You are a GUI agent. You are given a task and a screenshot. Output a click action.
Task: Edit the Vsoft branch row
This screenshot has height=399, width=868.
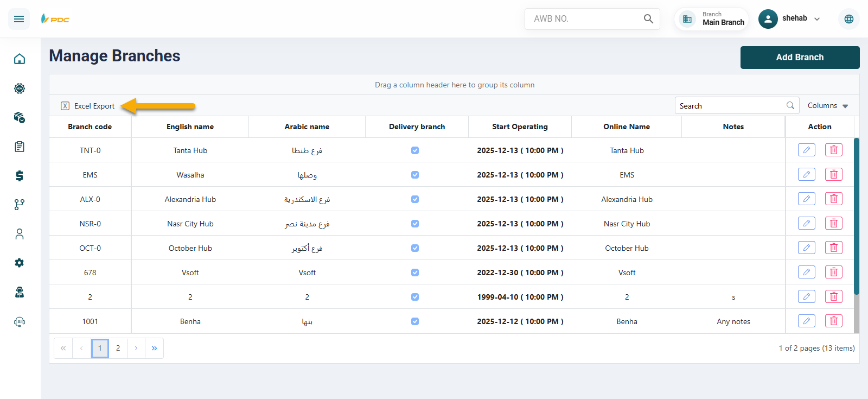[807, 272]
